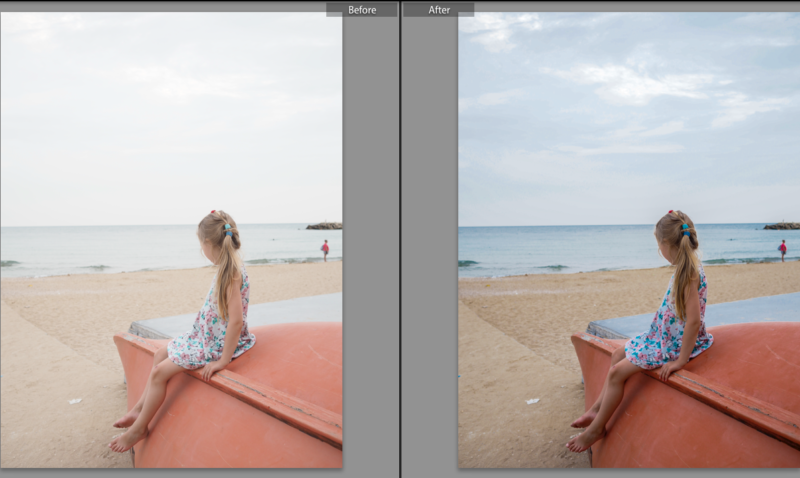Click the girl's head in After photo
This screenshot has width=800, height=478.
(x=675, y=230)
